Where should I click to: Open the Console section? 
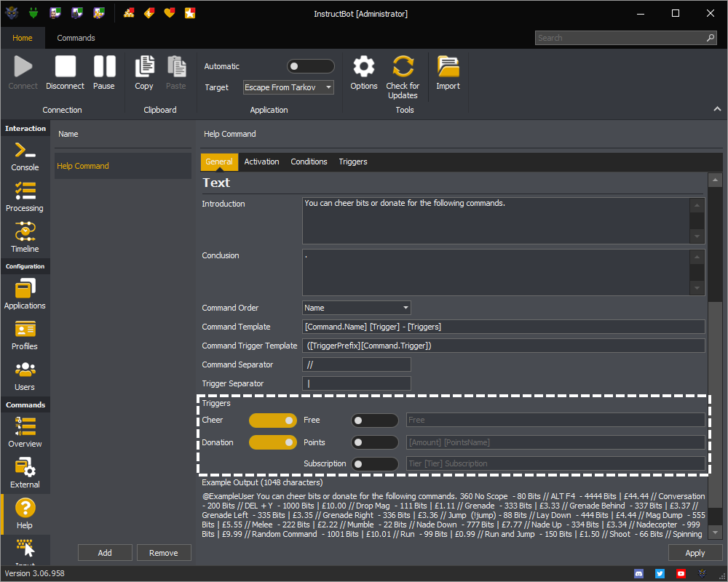(25, 156)
